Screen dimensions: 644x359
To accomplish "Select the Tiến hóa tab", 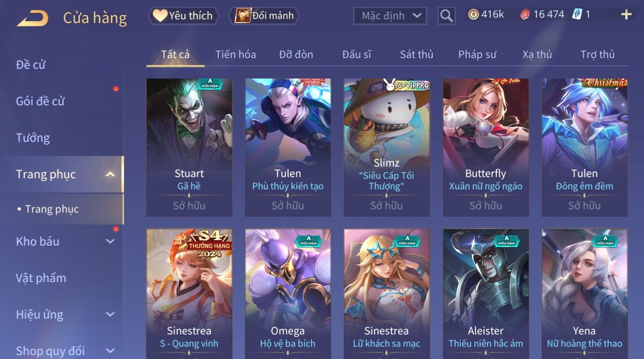I will coord(236,55).
